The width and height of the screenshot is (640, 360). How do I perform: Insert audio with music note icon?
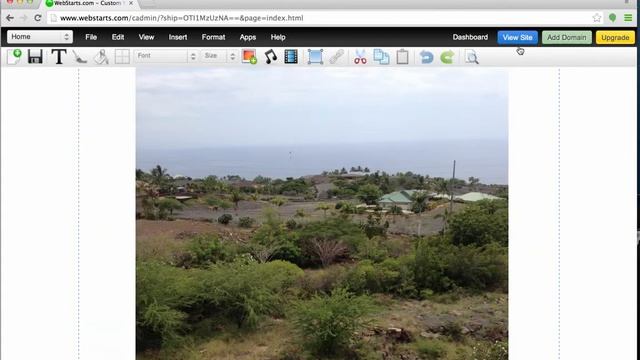coord(270,57)
